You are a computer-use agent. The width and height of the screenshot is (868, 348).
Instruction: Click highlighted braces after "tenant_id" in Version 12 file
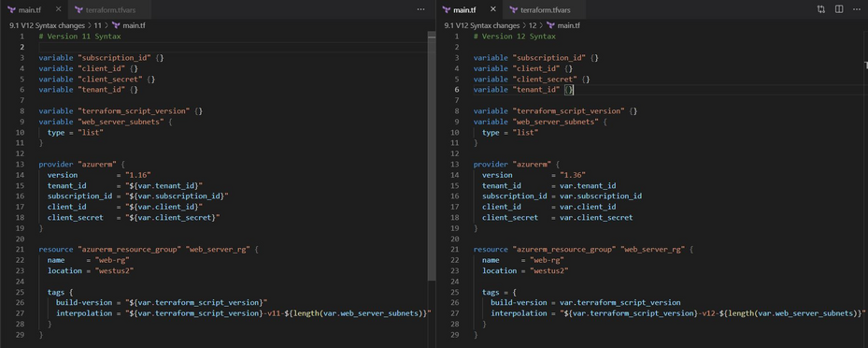pos(569,90)
